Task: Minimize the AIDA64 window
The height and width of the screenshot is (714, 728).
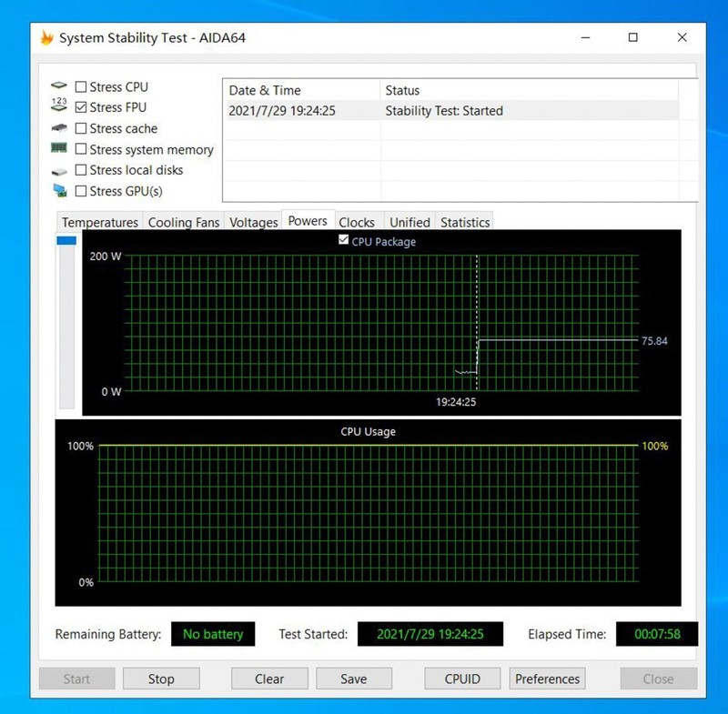Action: [586, 37]
